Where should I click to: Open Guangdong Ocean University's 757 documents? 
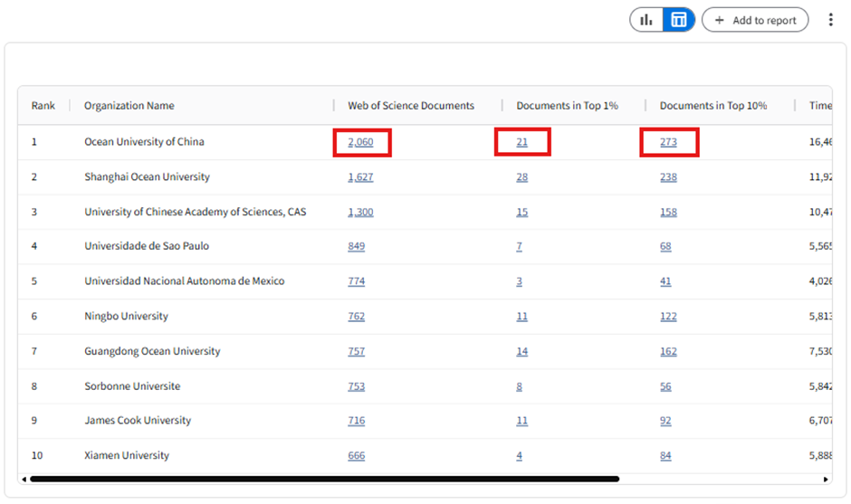pos(356,352)
